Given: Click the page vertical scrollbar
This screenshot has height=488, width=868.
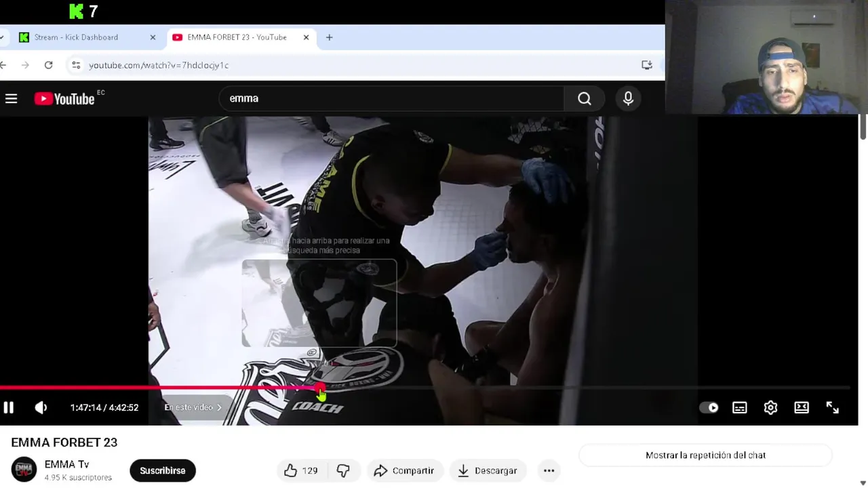Looking at the screenshot, I should pos(863,127).
